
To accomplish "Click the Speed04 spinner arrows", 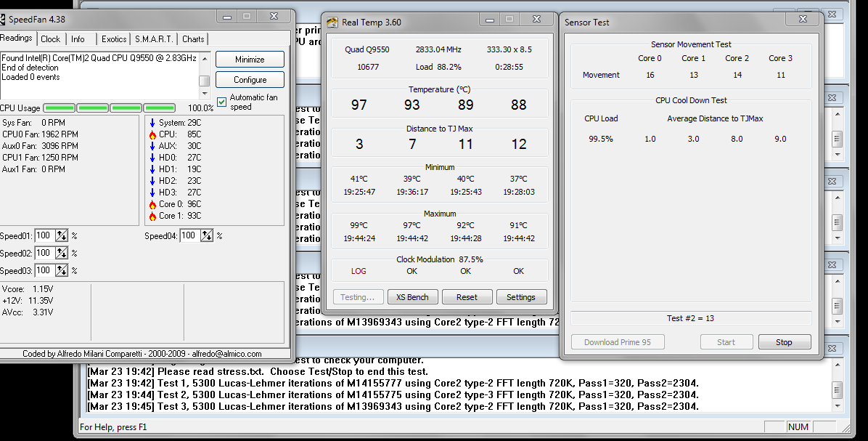I will (x=207, y=236).
